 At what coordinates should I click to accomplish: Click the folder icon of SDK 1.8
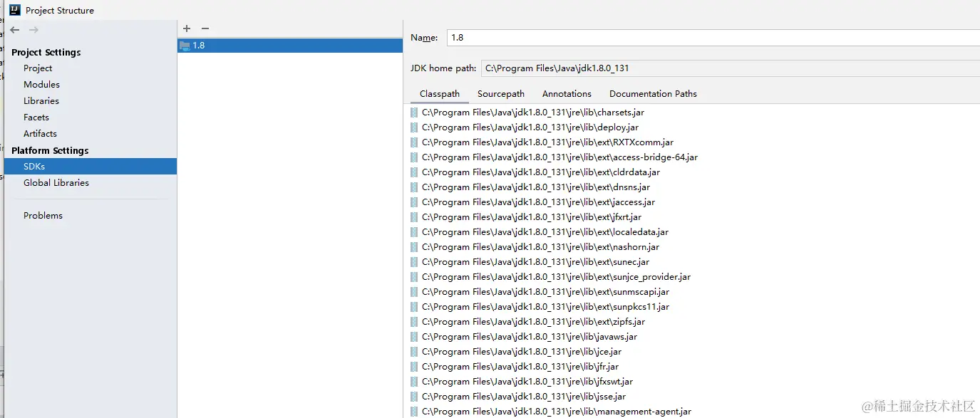click(185, 46)
